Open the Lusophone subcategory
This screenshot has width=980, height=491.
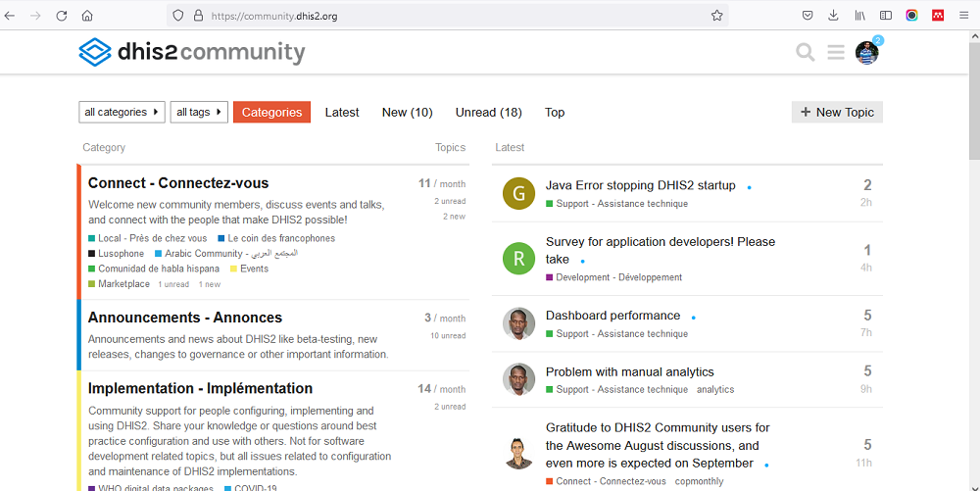(117, 253)
